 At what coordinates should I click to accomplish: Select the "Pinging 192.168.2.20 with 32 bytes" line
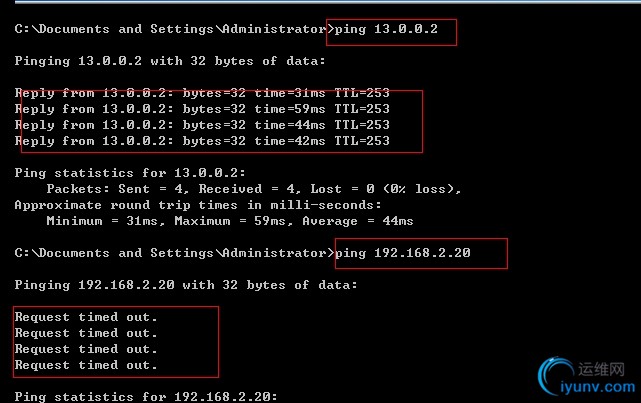(186, 285)
